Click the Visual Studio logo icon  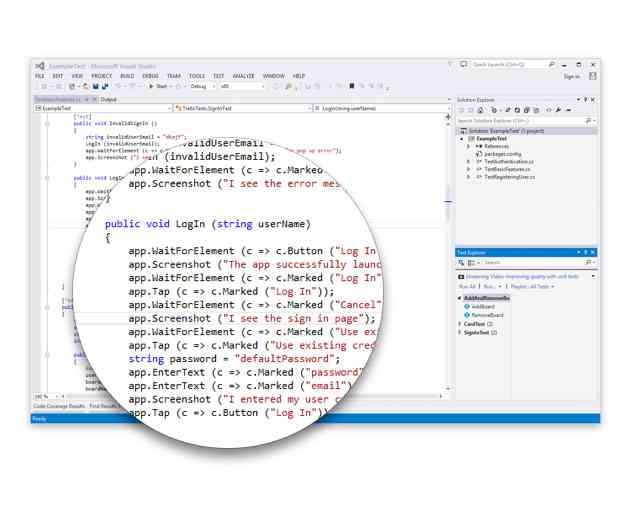click(x=39, y=66)
